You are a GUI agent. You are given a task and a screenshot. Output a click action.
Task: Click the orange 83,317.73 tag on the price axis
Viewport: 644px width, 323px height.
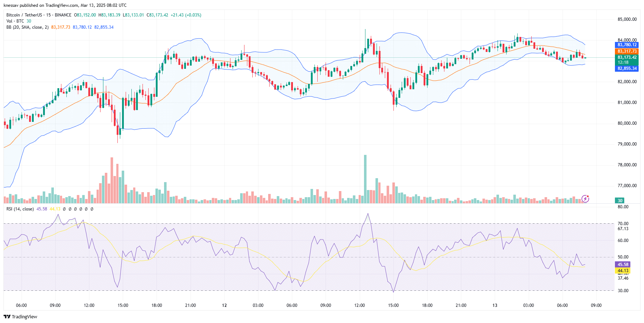coord(627,51)
